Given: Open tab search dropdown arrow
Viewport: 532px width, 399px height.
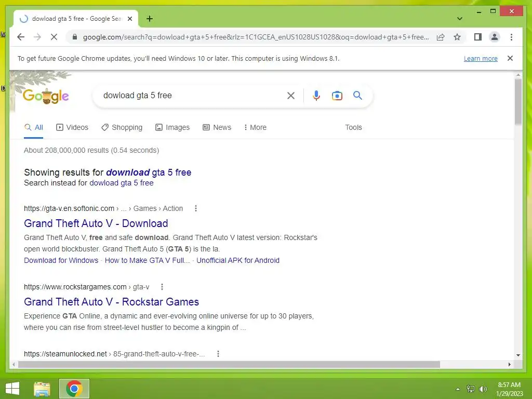Looking at the screenshot, I should tap(459, 19).
